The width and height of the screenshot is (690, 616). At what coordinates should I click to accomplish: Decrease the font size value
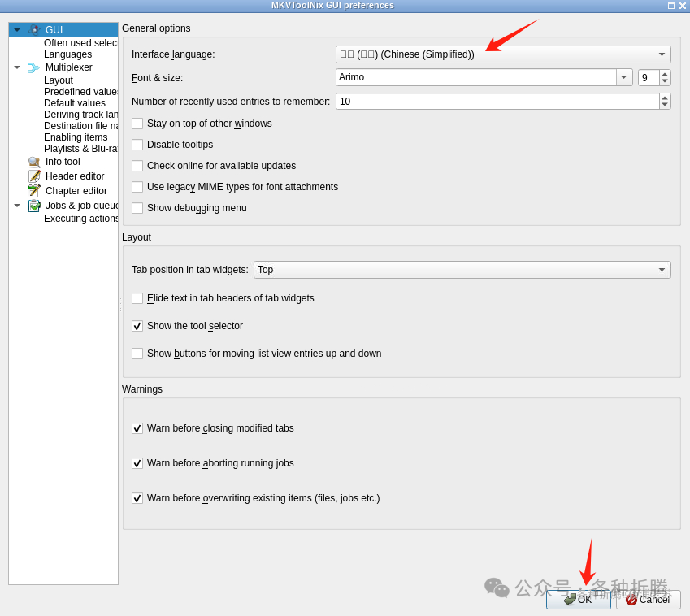click(665, 81)
